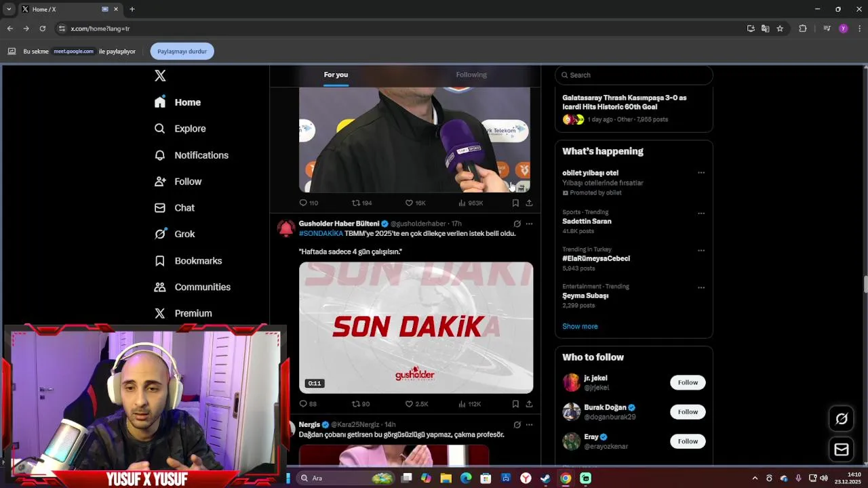This screenshot has height=488, width=868.
Task: Open Chat in the sidebar
Action: point(174,208)
